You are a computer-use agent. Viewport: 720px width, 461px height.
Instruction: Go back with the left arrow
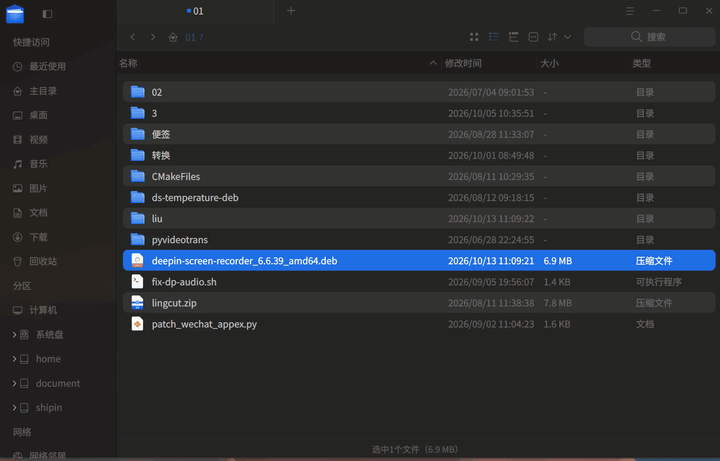pyautogui.click(x=133, y=37)
